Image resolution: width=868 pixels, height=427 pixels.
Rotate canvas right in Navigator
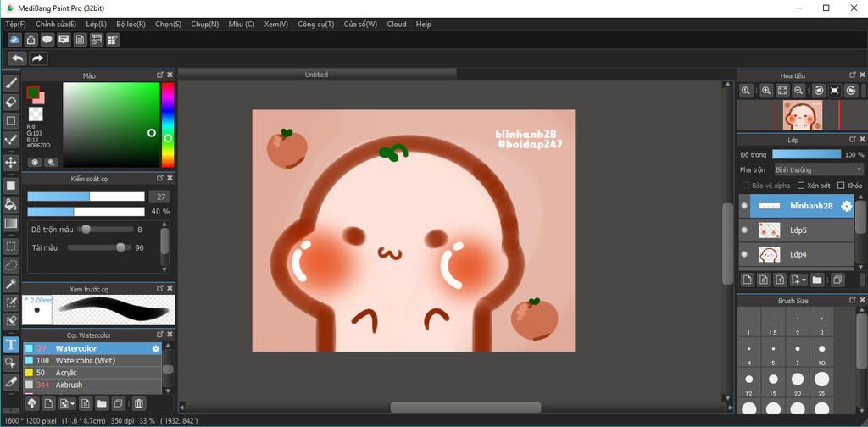(x=851, y=90)
